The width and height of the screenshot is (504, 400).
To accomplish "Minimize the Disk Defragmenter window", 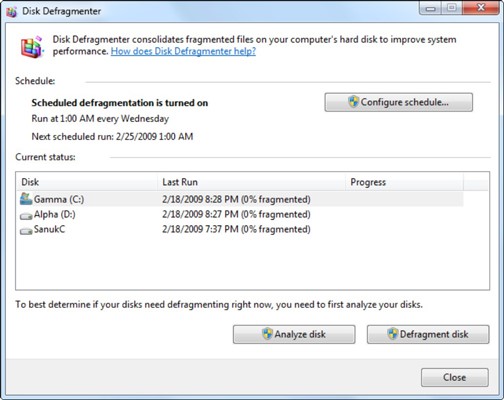I will coord(430,8).
